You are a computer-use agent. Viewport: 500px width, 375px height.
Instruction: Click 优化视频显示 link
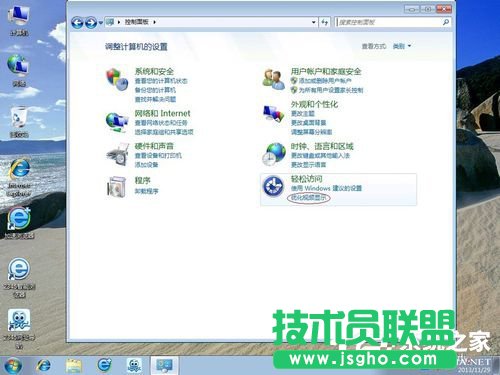click(x=309, y=198)
